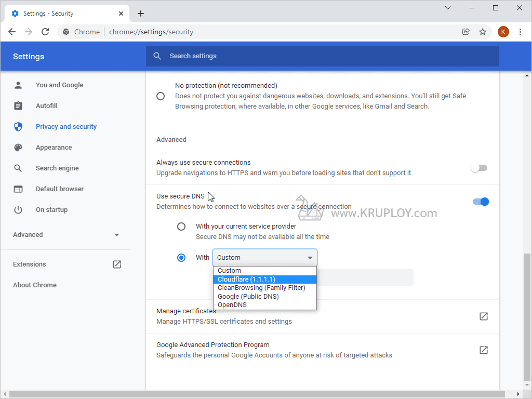The image size is (532, 399).
Task: Go back to the previous page
Action: point(12,32)
